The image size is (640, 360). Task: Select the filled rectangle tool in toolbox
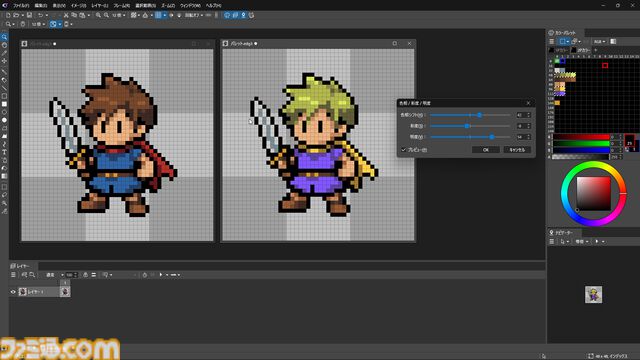[x=4, y=104]
